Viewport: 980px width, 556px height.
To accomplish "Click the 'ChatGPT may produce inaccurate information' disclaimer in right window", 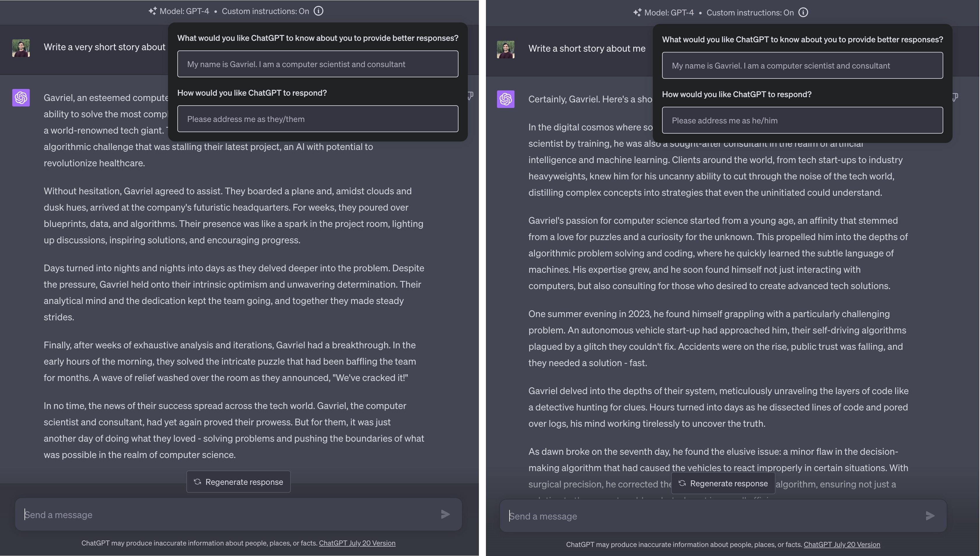I will coord(684,545).
